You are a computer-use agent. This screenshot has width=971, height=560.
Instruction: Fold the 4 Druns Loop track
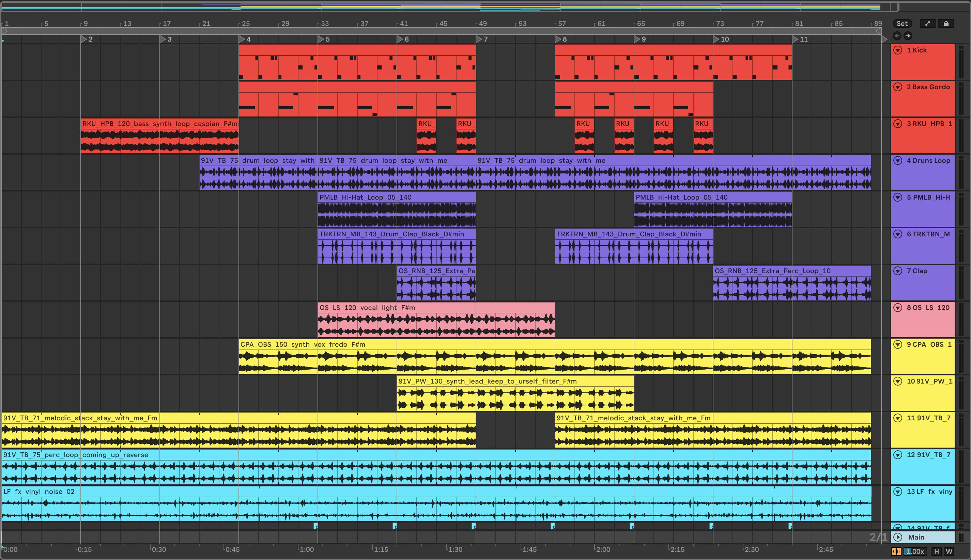point(897,160)
